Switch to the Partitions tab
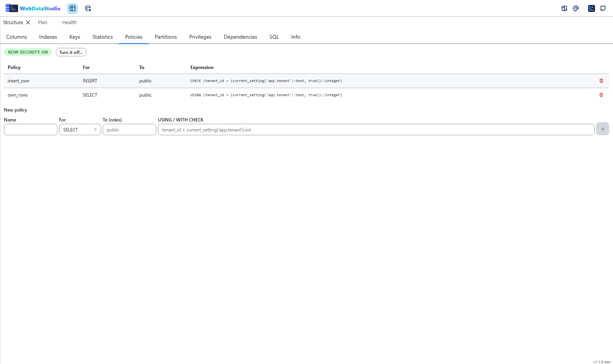The image size is (613, 364). point(166,37)
